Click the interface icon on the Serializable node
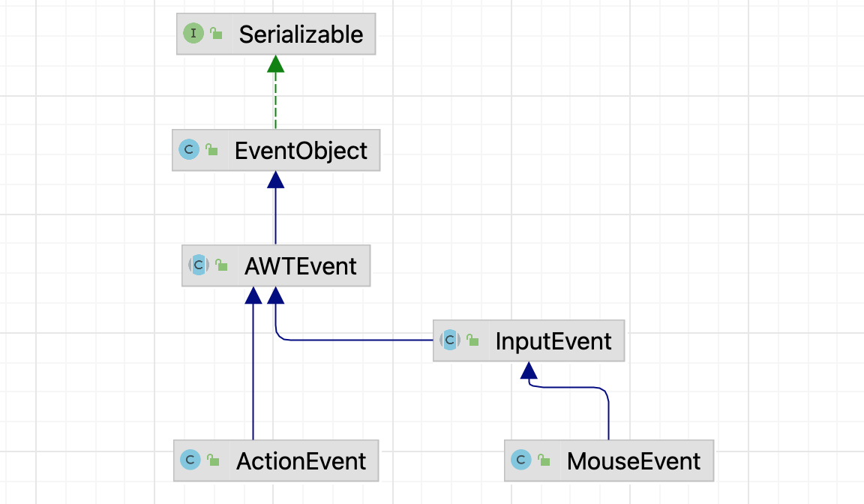 pos(193,34)
